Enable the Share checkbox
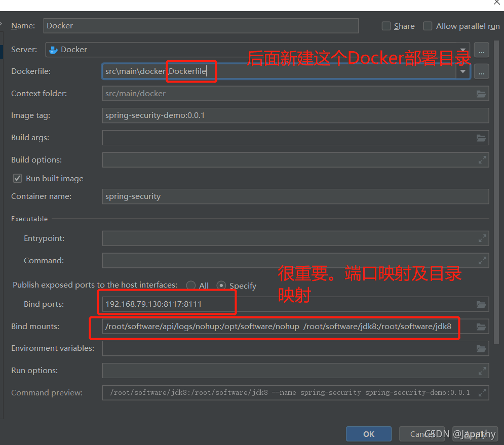504x445 pixels. point(386,26)
